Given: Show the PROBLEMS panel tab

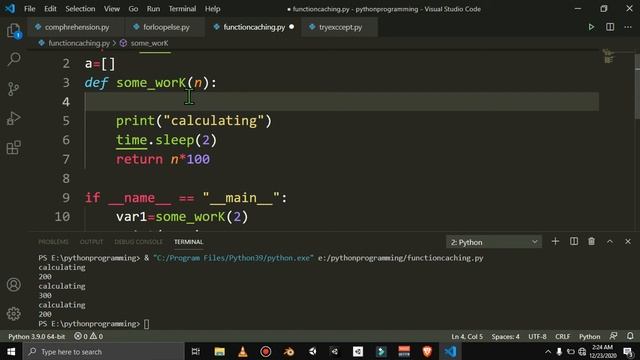Looking at the screenshot, I should tap(53, 242).
